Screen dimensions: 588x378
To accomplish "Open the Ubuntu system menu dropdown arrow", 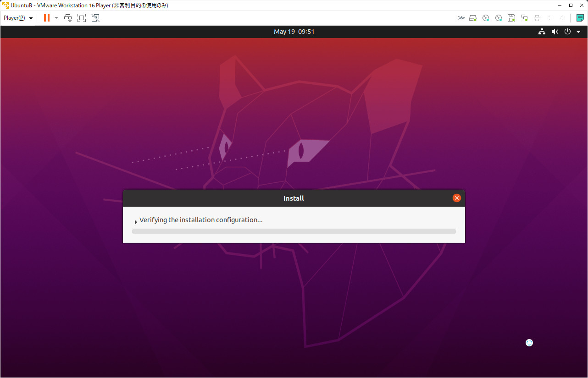I will tap(578, 32).
